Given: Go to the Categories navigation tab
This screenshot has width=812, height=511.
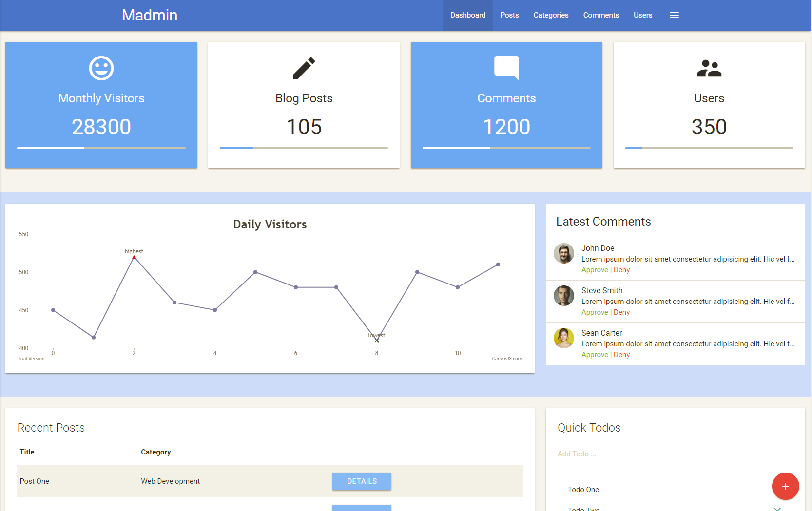Looking at the screenshot, I should click(x=551, y=15).
